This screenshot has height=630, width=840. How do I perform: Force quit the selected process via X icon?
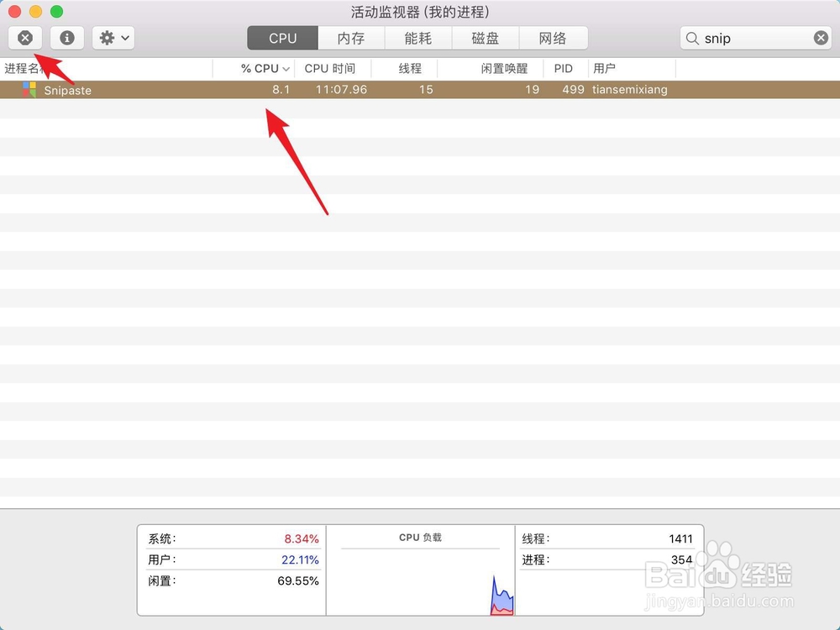(x=25, y=38)
